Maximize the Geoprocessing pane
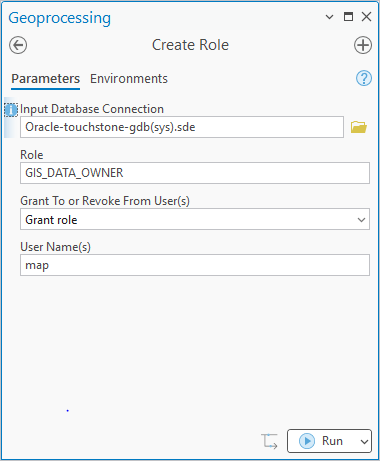Viewport: 380px width, 461px height. (348, 16)
